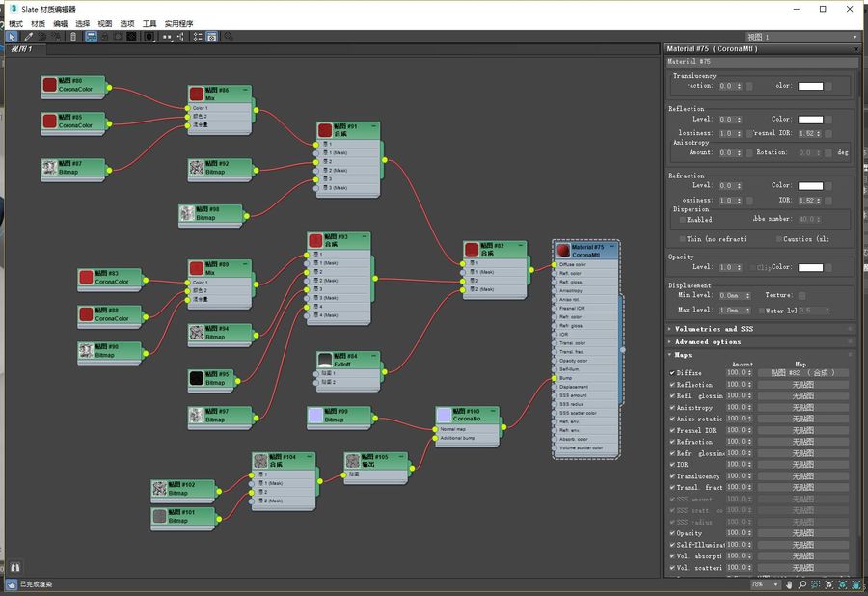Screen dimensions: 868x596
Task: Collapse the 贴图 #100 CoronaNormal node
Action: pyautogui.click(x=494, y=411)
